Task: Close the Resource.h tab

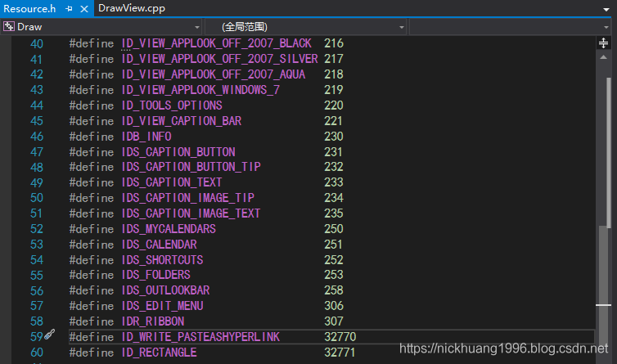Action: tap(84, 9)
